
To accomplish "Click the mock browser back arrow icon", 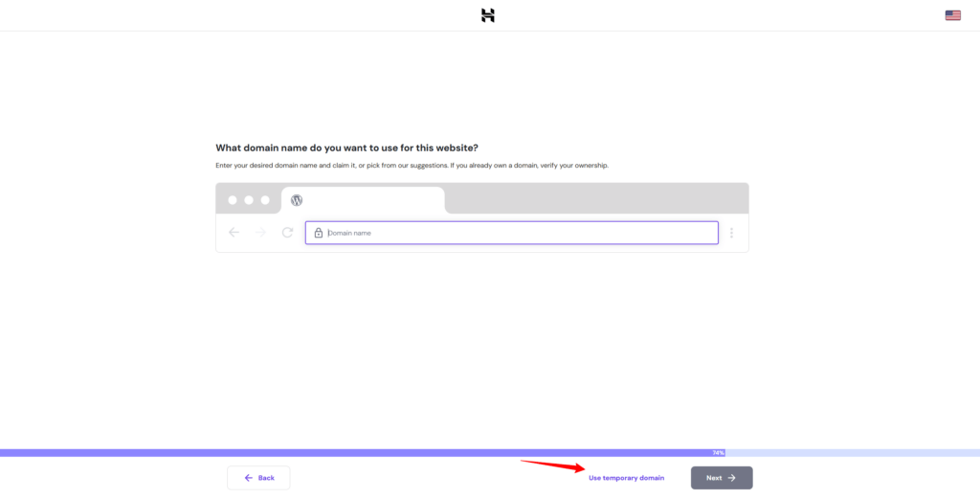I will pos(234,233).
